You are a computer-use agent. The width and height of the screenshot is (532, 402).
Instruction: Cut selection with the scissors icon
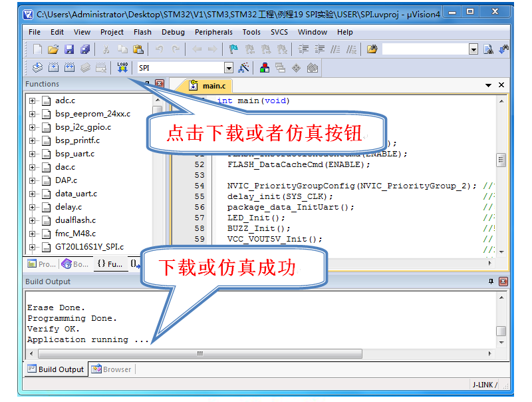(106, 49)
